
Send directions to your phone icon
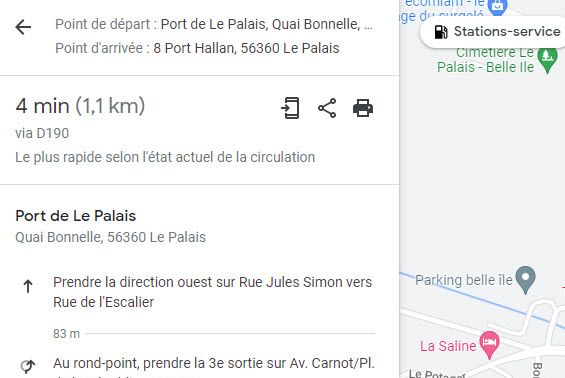[290, 108]
